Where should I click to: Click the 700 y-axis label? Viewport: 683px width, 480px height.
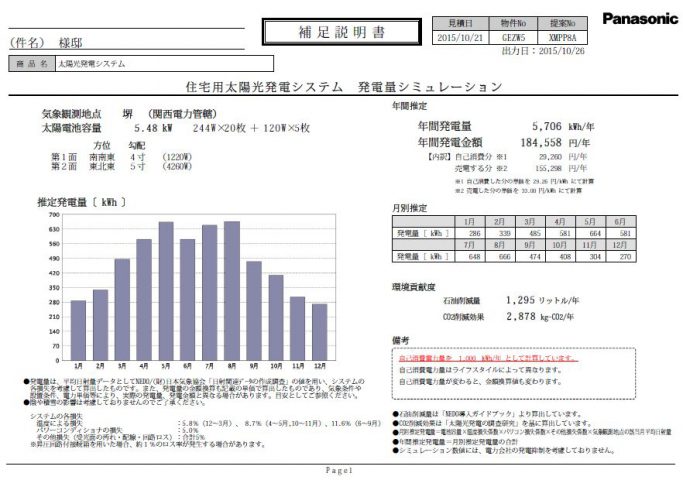tap(54, 215)
